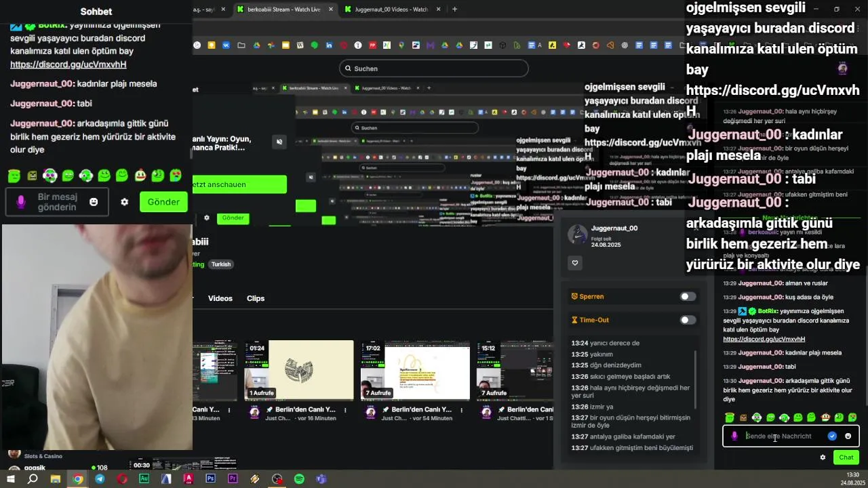The width and height of the screenshot is (868, 488).
Task: Click the green Chat send button
Action: pyautogui.click(x=846, y=457)
